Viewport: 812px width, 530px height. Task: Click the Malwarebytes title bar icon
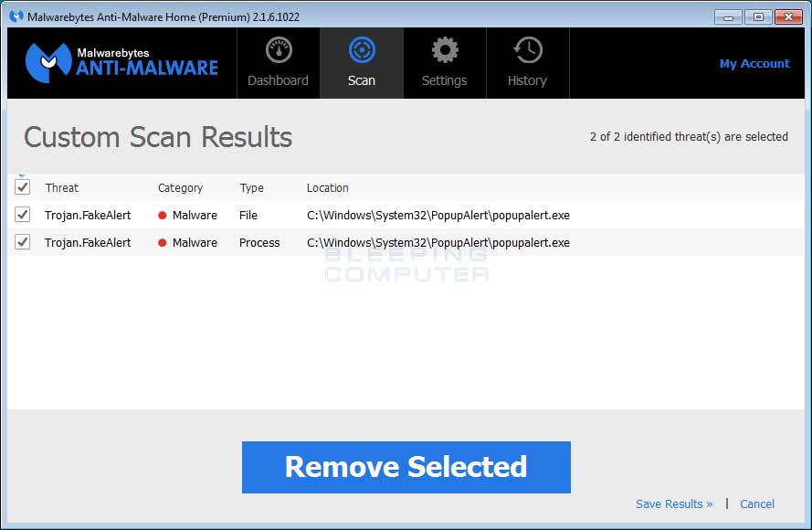click(16, 16)
